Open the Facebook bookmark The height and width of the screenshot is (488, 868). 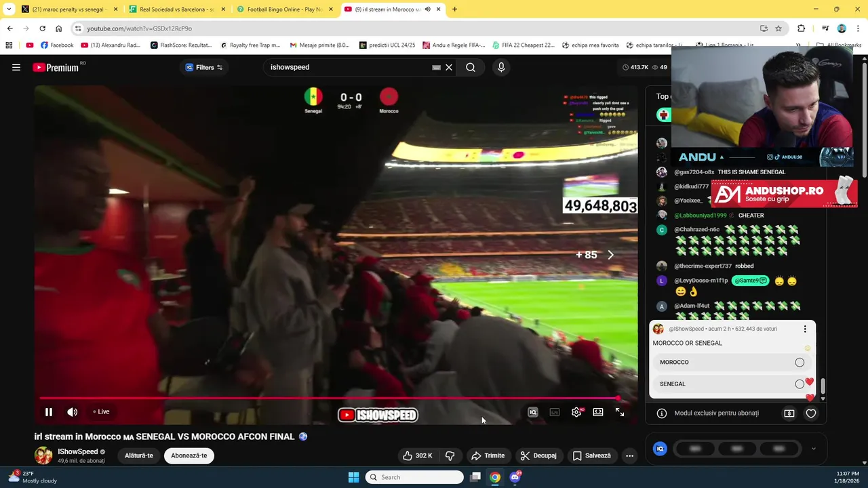(57, 45)
